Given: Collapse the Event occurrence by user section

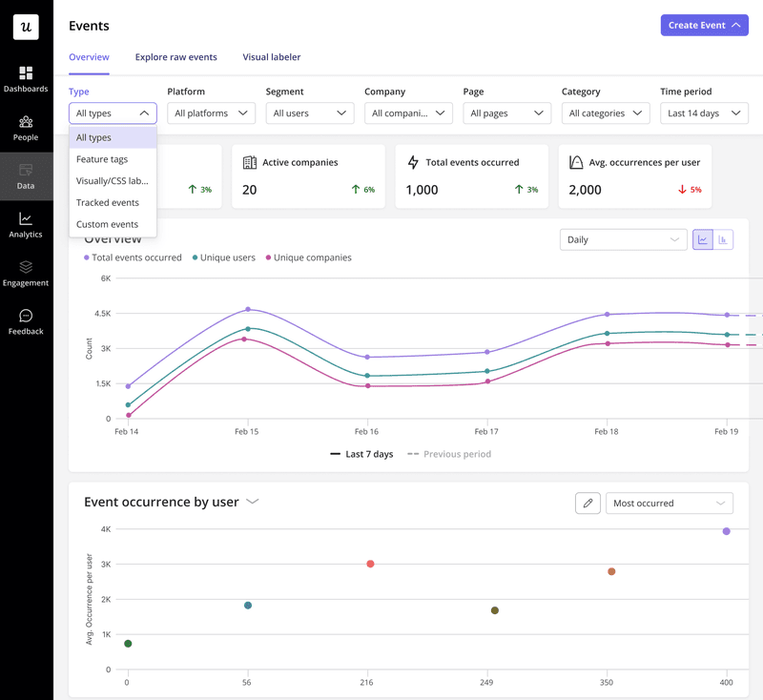Looking at the screenshot, I should coord(251,500).
